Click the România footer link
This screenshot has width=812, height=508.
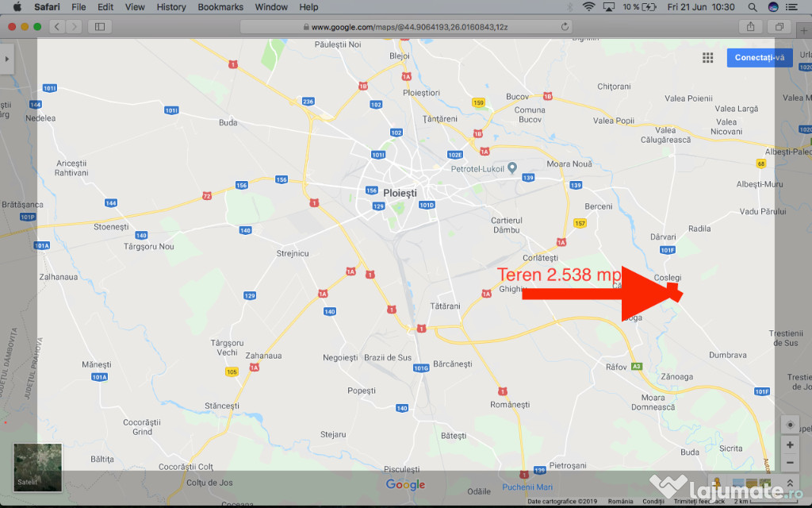(x=620, y=502)
